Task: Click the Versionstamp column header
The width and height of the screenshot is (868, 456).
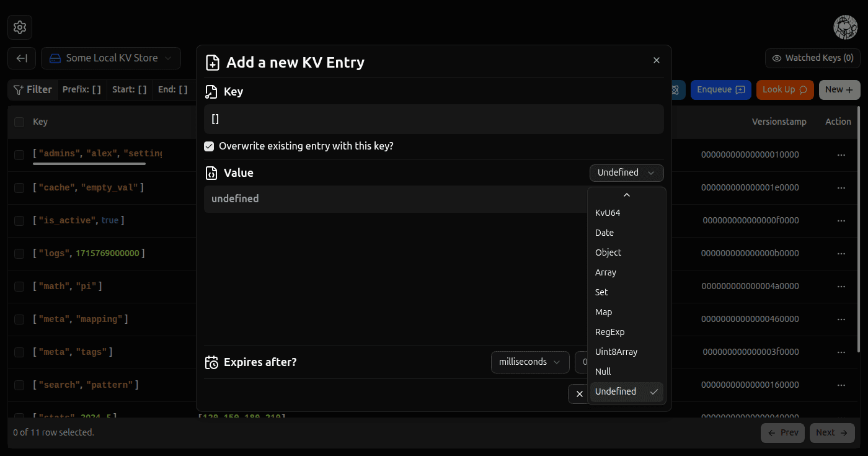Action: (779, 122)
